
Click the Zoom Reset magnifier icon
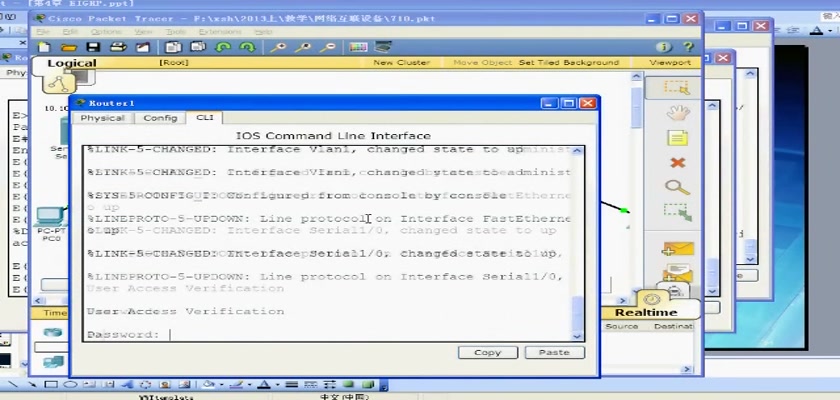click(302, 47)
